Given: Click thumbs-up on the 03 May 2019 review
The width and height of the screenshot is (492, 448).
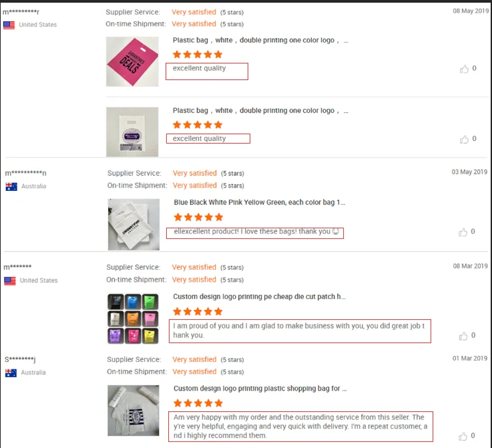Looking at the screenshot, I should coord(463,232).
